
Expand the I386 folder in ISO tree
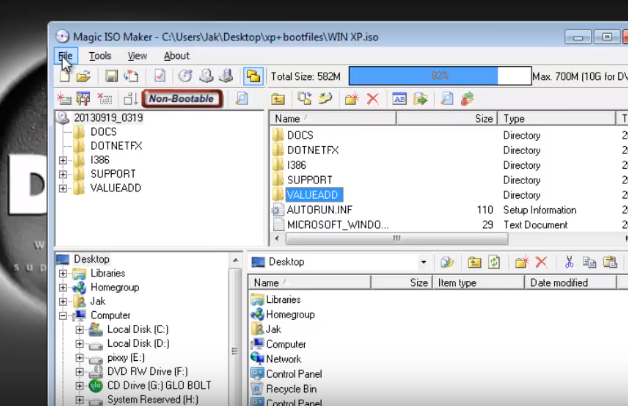coord(63,160)
